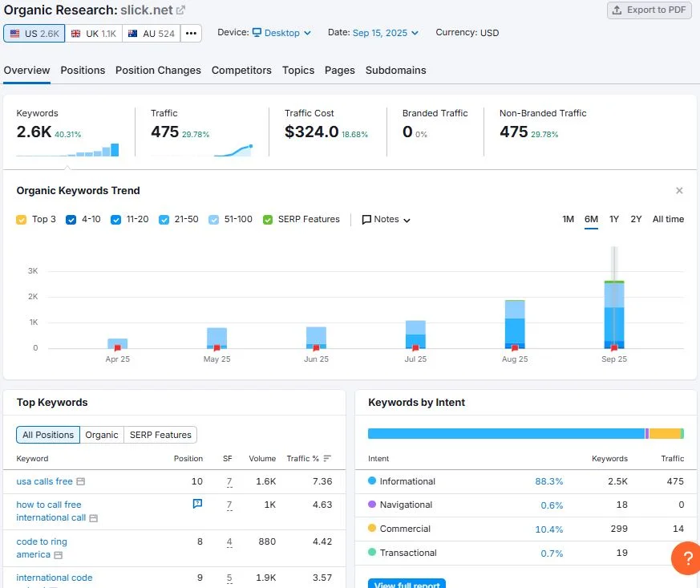
Task: Switch to the Position Changes tab
Action: 158,70
